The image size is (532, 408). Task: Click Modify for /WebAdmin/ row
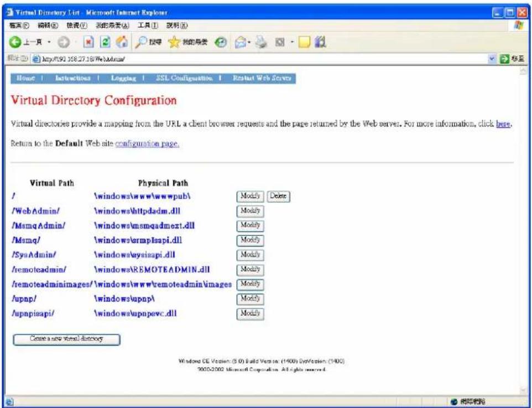(250, 211)
